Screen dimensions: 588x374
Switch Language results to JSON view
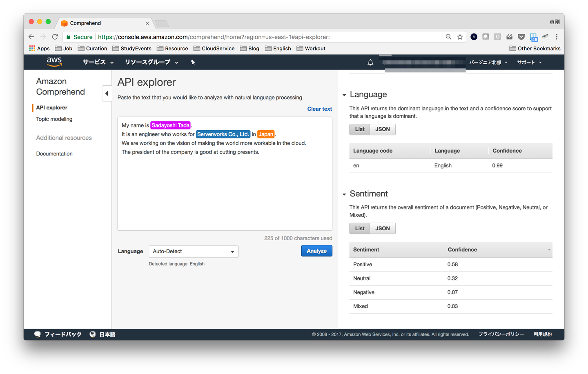pyautogui.click(x=383, y=129)
